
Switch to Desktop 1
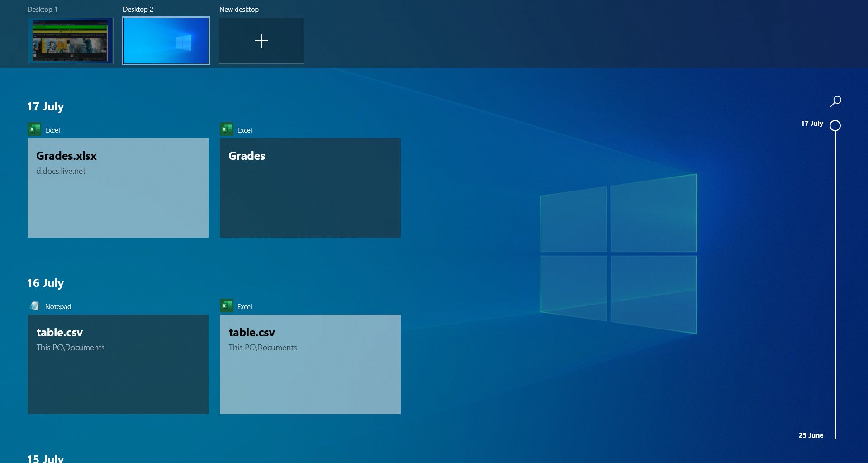[71, 41]
